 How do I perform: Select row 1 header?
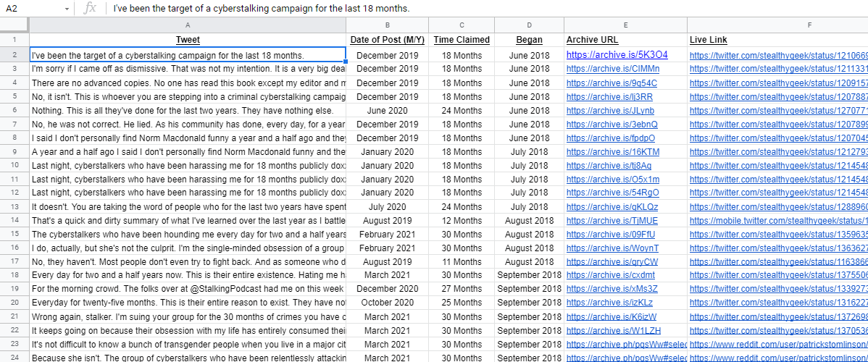coord(14,40)
